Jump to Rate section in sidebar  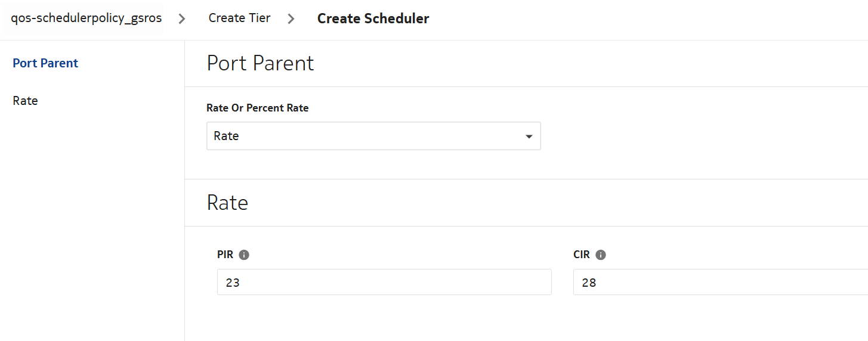click(x=25, y=101)
